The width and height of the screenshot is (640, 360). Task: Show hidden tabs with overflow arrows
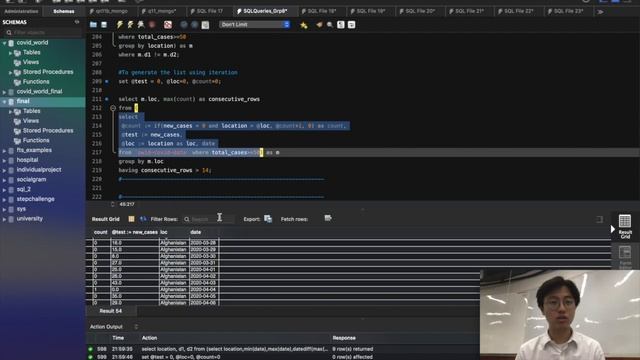[x=600, y=12]
